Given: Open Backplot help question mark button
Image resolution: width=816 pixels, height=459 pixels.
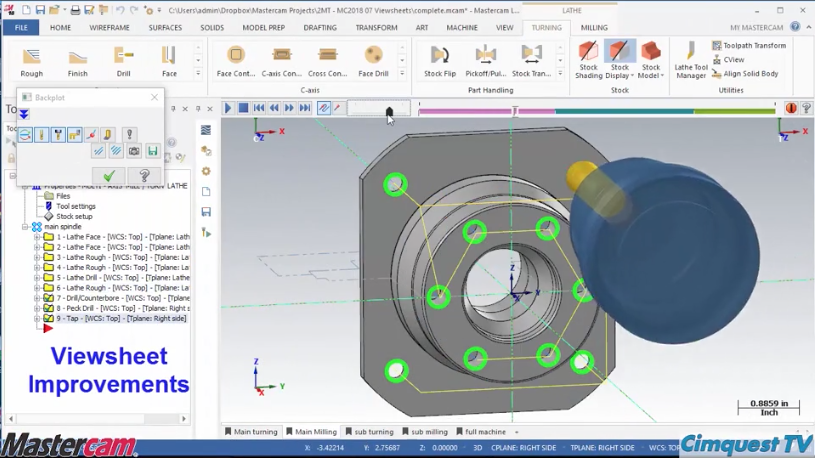Looking at the screenshot, I should point(145,176).
